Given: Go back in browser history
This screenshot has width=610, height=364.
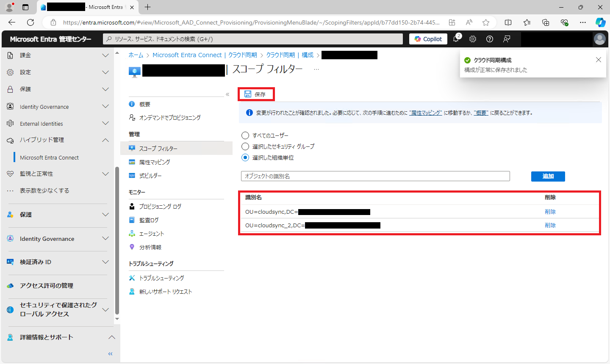Looking at the screenshot, I should pos(12,22).
